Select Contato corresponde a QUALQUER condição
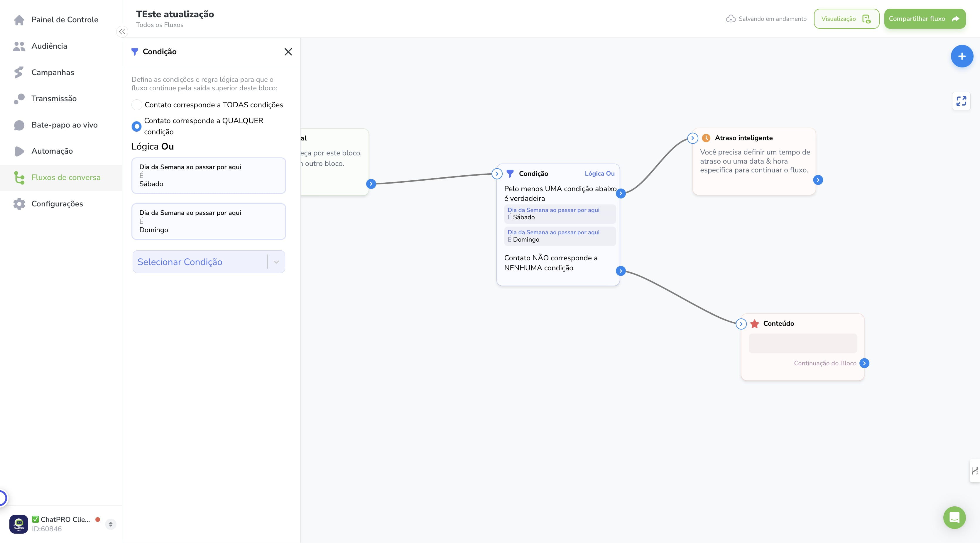 [x=136, y=126]
